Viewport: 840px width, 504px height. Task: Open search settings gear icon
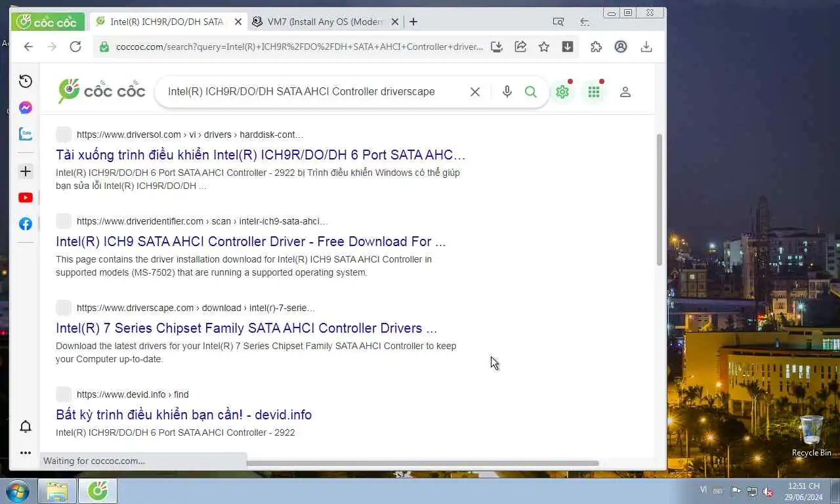pos(562,92)
